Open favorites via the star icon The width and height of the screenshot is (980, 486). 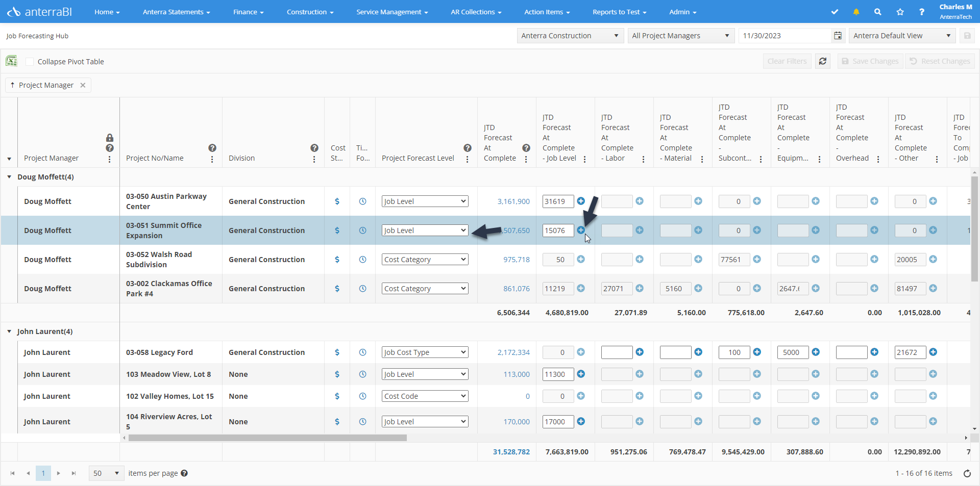[x=899, y=12]
